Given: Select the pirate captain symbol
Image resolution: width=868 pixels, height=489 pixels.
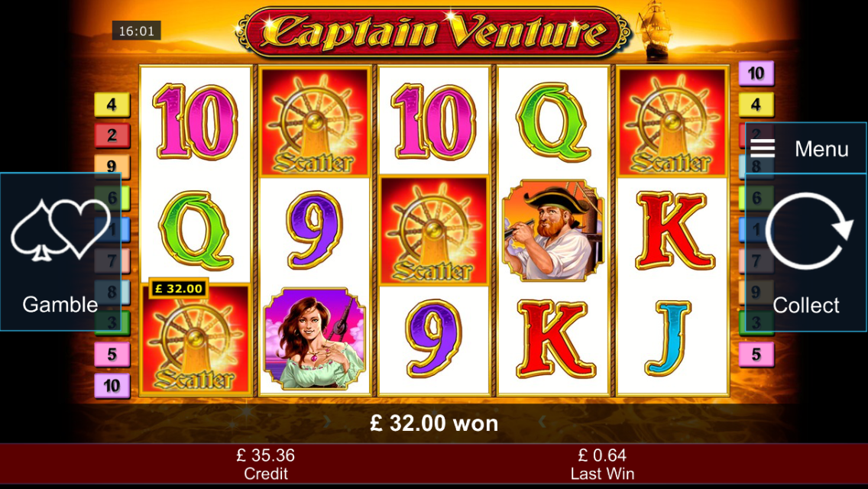Looking at the screenshot, I should pyautogui.click(x=553, y=230).
